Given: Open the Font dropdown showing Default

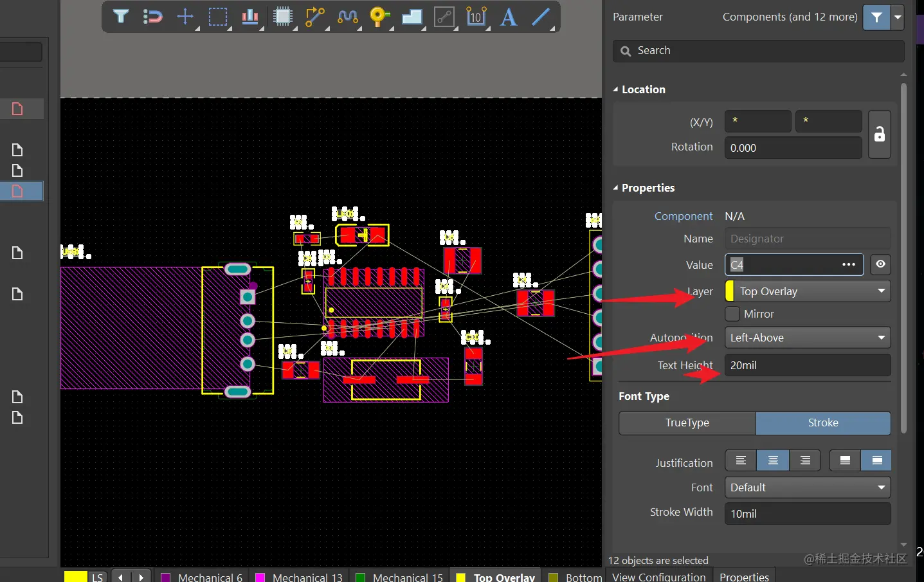Looking at the screenshot, I should pos(808,487).
